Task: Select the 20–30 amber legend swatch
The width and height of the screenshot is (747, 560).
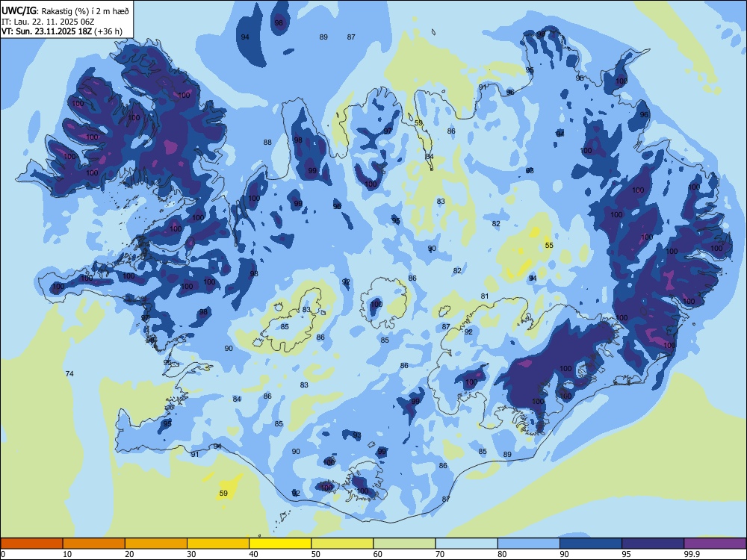Action: tap(156, 544)
